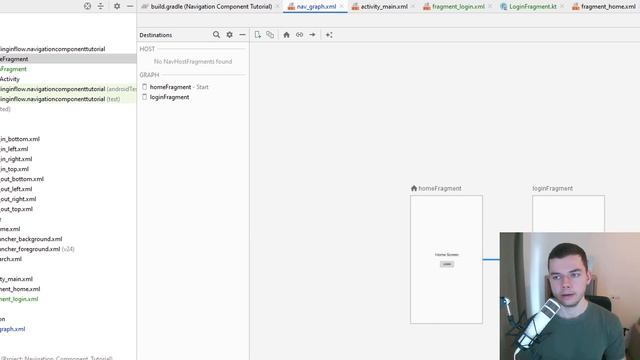This screenshot has height=360, width=640.
Task: Select the main navigationcomponenttutorial package
Action: tap(52, 49)
